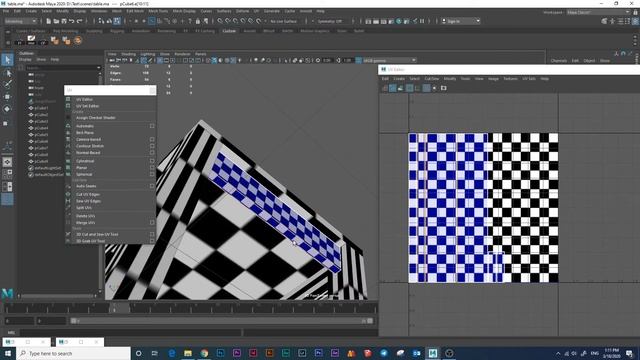The height and width of the screenshot is (360, 640).
Task: Open the Maya app in the Windows taskbar
Action: tap(433, 353)
